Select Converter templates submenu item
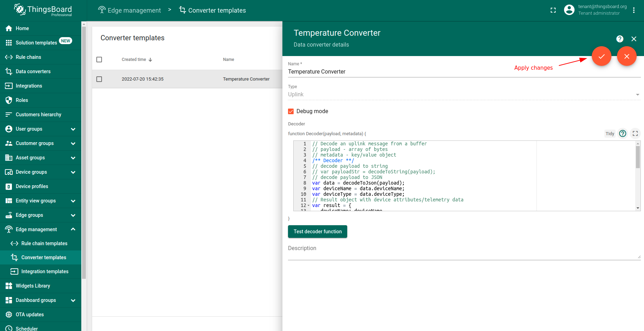 point(41,257)
